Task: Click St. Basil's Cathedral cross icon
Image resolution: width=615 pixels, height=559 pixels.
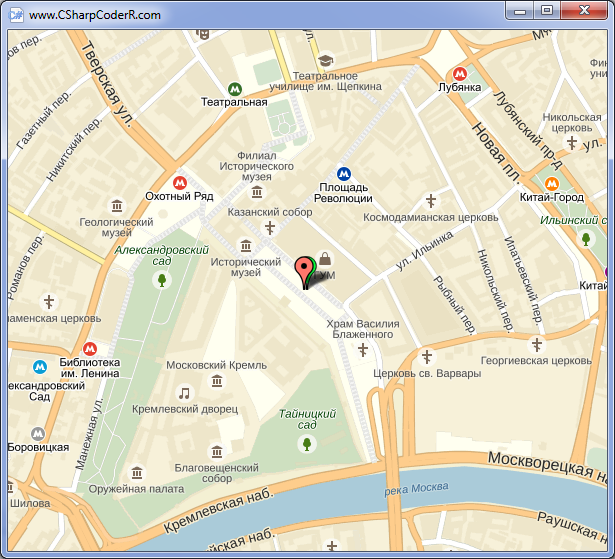Action: [x=363, y=350]
